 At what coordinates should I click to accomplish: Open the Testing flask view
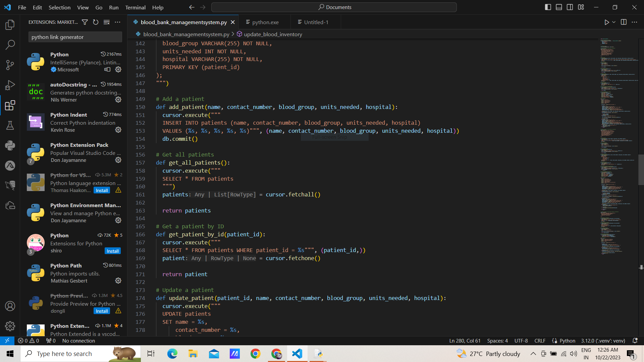(10, 125)
